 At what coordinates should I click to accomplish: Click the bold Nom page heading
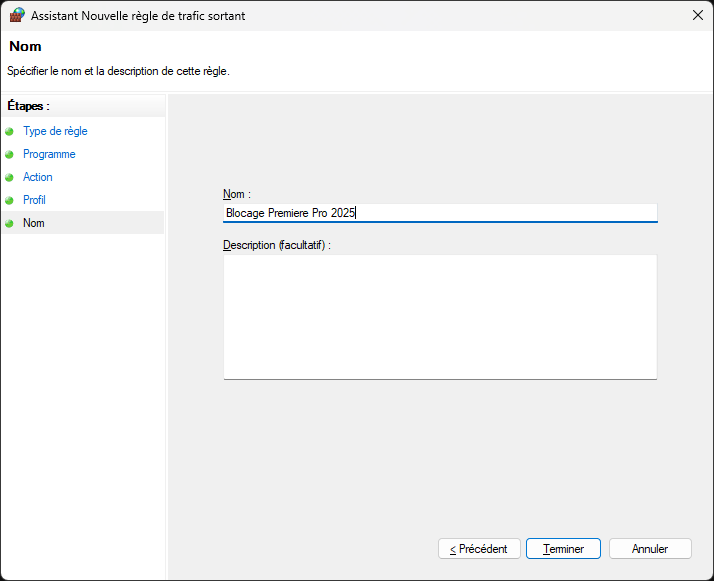[x=26, y=46]
